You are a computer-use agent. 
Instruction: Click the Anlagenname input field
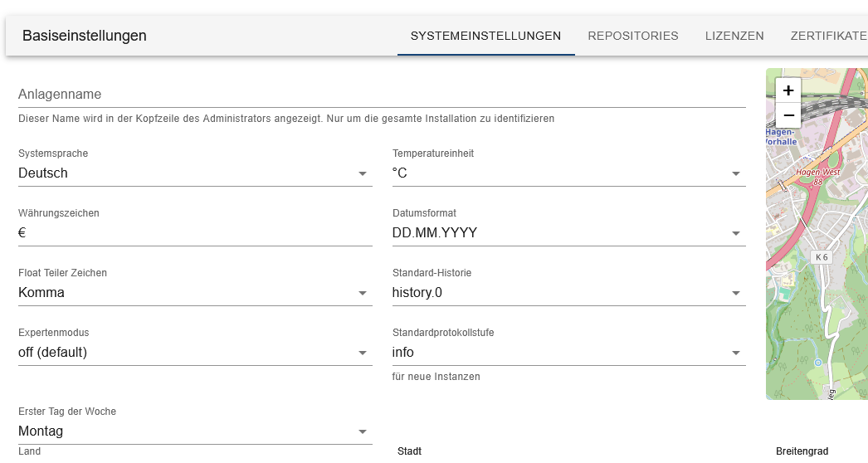[x=382, y=95]
